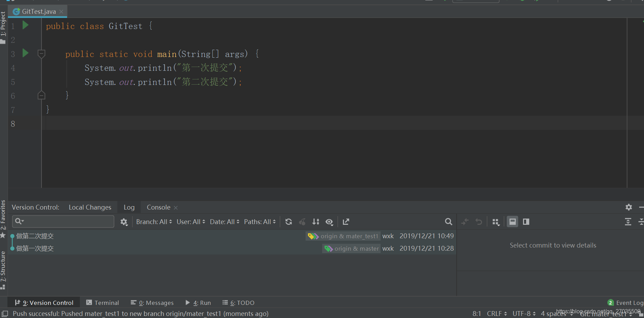The image size is (644, 318).
Task: Open the Project tool window in the sidebar
Action: pyautogui.click(x=3, y=28)
